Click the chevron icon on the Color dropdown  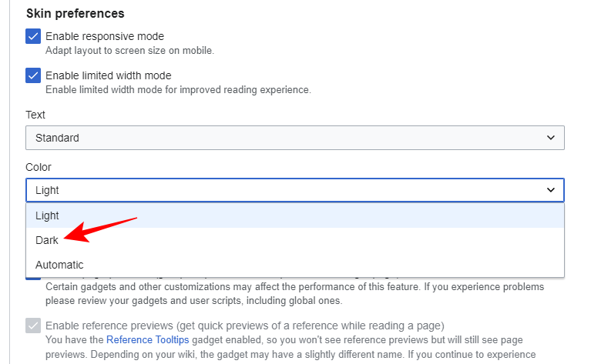[551, 190]
